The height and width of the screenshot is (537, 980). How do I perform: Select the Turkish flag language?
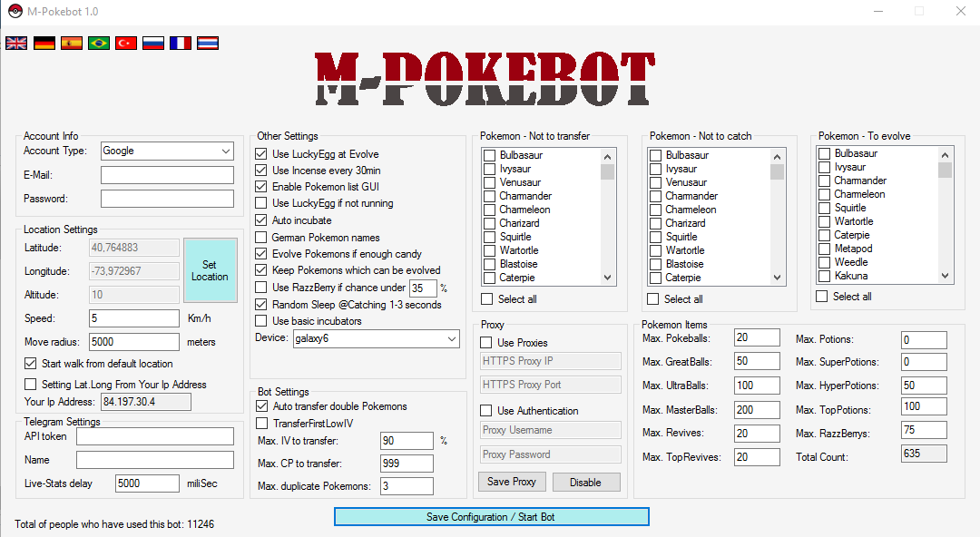click(125, 44)
